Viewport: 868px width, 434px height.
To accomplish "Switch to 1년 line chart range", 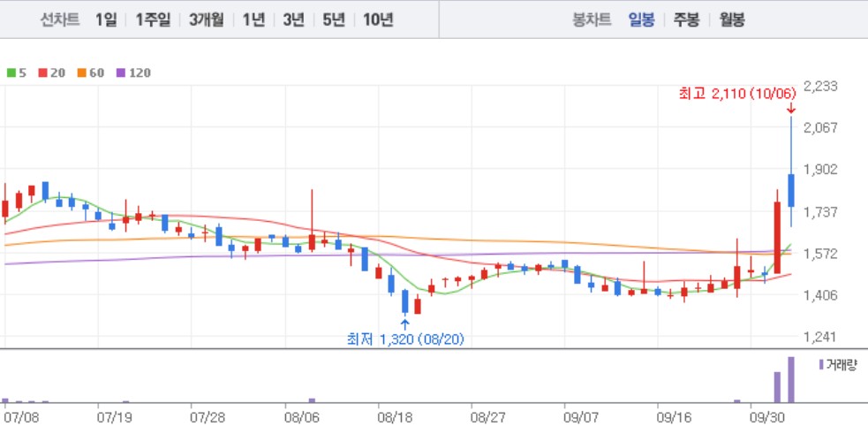I will click(253, 20).
